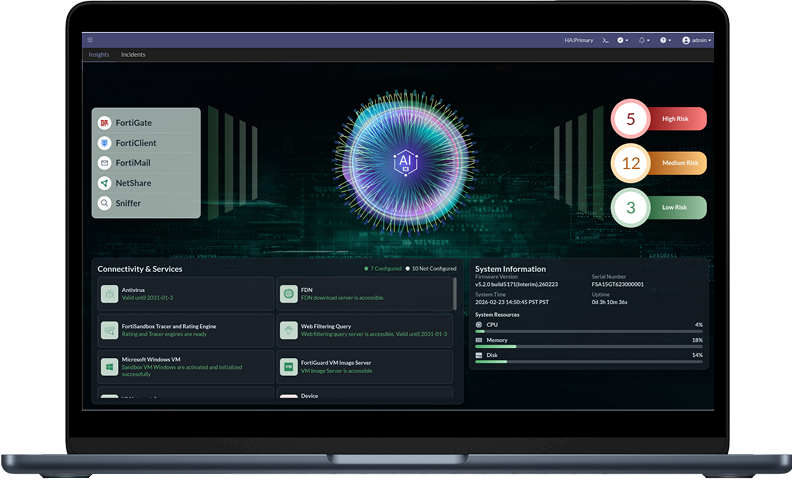Click the uptime 0d 3h 10m 36s value
The image size is (792, 480).
click(609, 302)
